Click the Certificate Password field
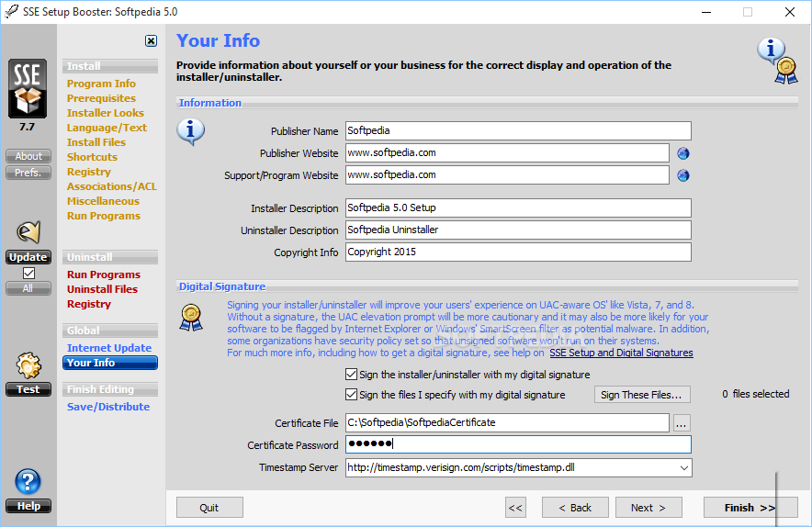Image resolution: width=812 pixels, height=527 pixels. (518, 444)
